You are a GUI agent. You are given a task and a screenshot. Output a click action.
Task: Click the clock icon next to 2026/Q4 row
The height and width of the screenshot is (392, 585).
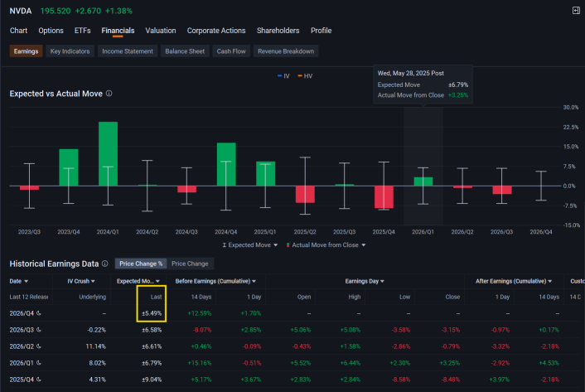click(39, 313)
